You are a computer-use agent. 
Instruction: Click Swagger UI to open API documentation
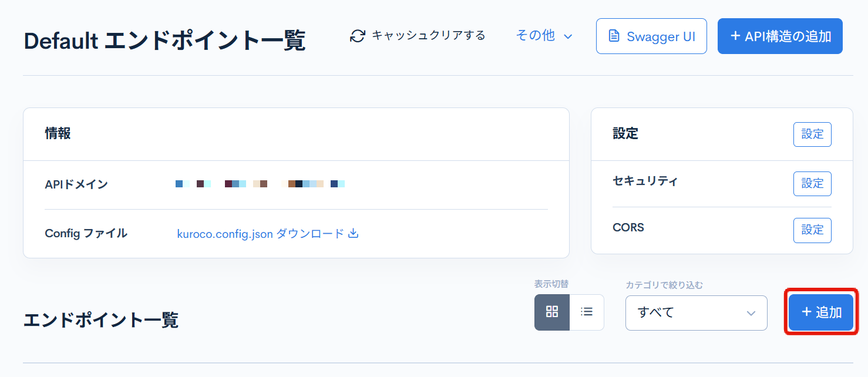651,36
